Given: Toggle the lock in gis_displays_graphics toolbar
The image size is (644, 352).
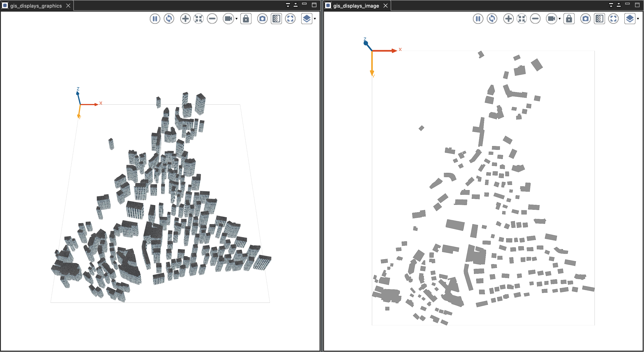Looking at the screenshot, I should [246, 19].
